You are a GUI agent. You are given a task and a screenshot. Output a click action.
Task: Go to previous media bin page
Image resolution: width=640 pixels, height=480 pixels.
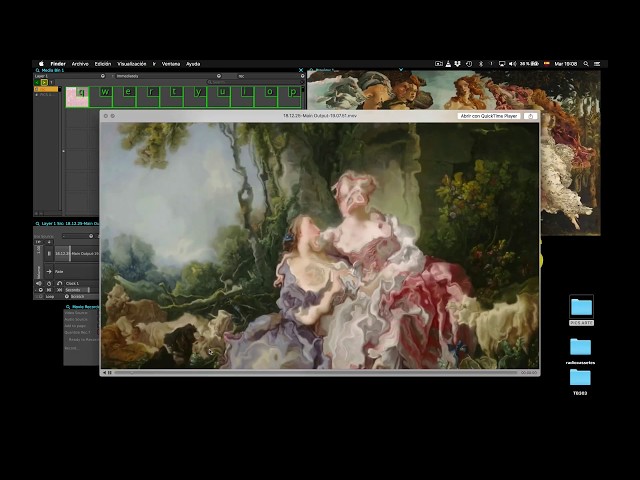(x=37, y=82)
